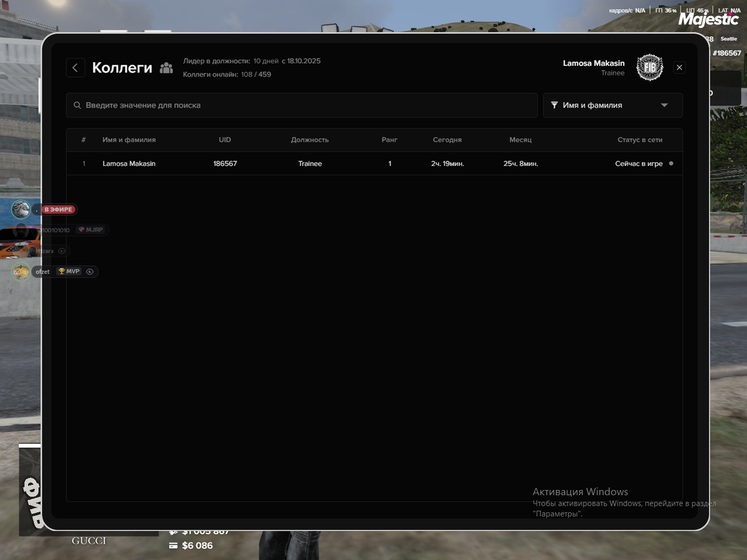The width and height of the screenshot is (747, 560).
Task: Select Lamosa Makasin in the table row
Action: (x=129, y=163)
